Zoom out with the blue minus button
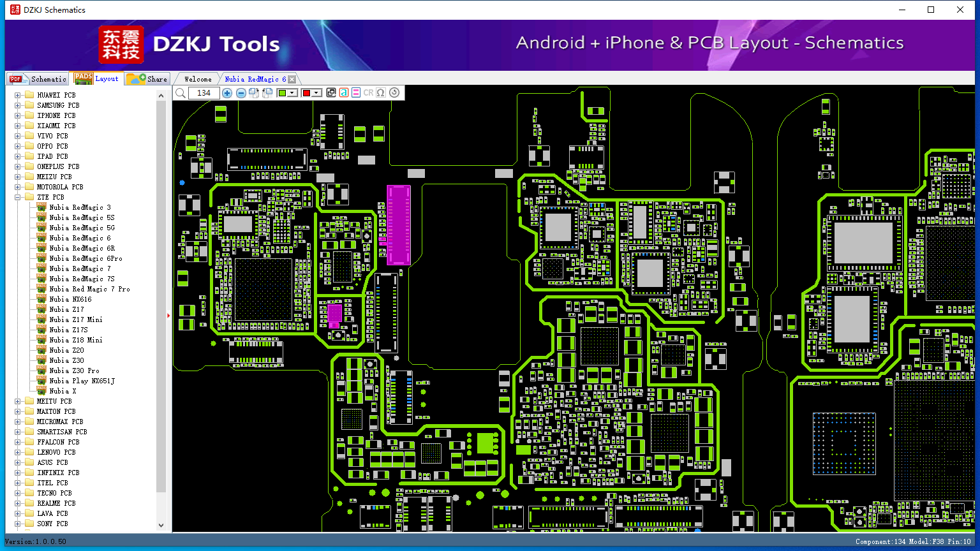This screenshot has width=980, height=551. point(241,93)
